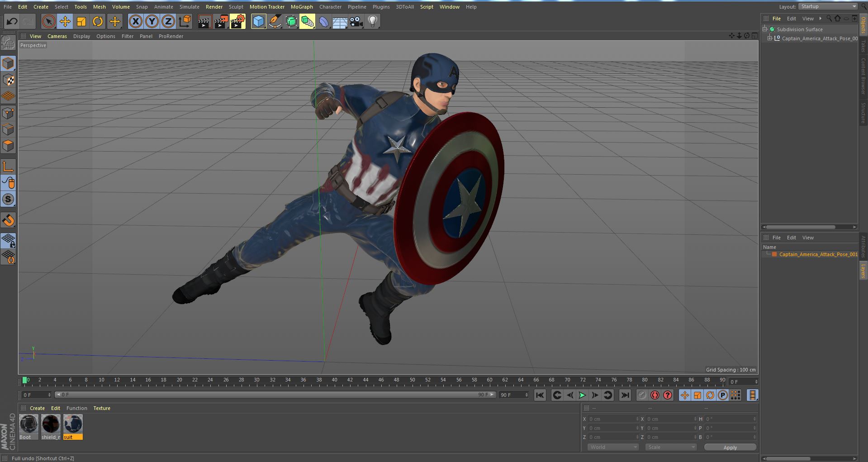Toggle Y axis lock
The height and width of the screenshot is (462, 868).
[152, 21]
